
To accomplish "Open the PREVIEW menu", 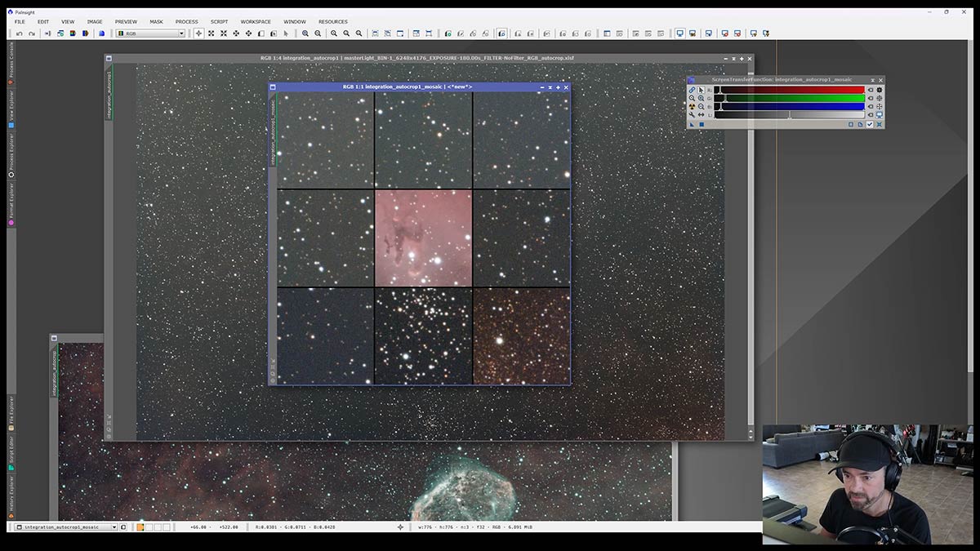I will (126, 21).
